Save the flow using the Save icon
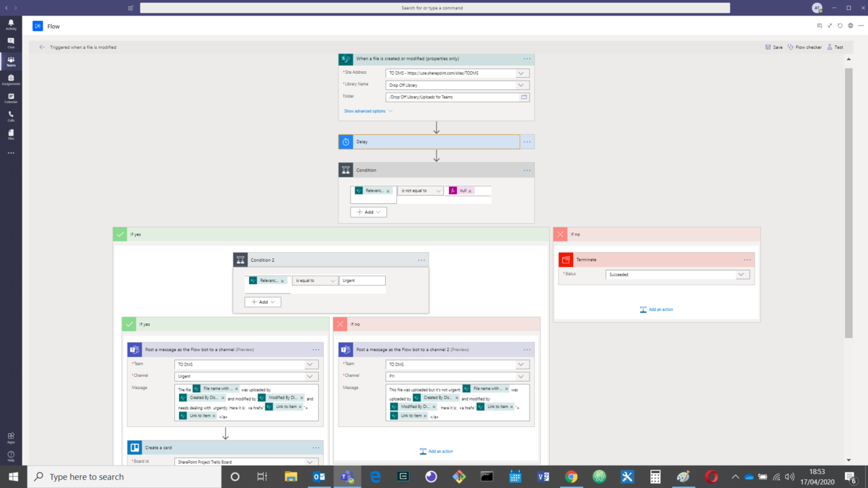Image resolution: width=868 pixels, height=488 pixels. [772, 47]
